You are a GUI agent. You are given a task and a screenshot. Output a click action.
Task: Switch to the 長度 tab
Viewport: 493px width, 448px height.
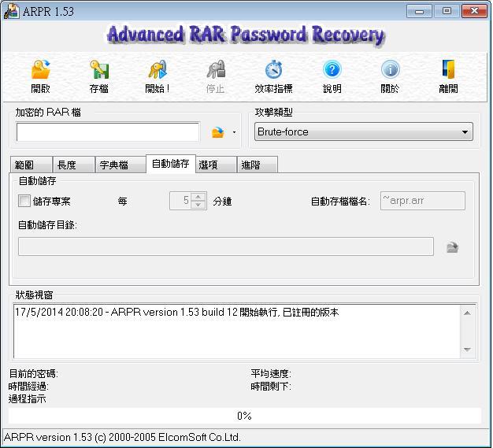tap(74, 165)
